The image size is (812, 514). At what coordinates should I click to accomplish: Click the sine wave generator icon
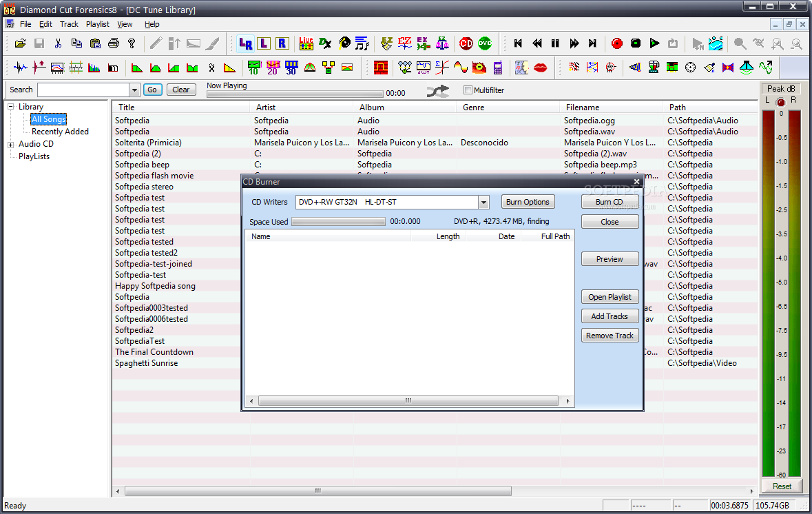pos(460,68)
